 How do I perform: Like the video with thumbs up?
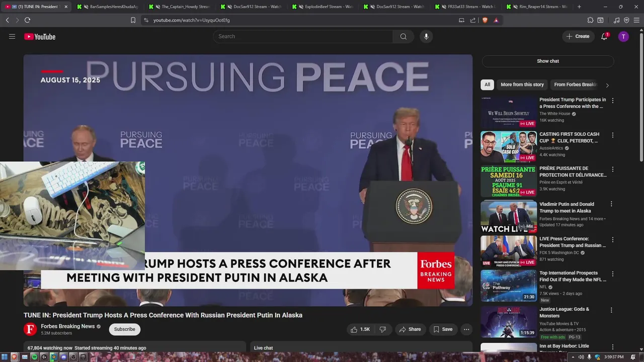point(360,329)
